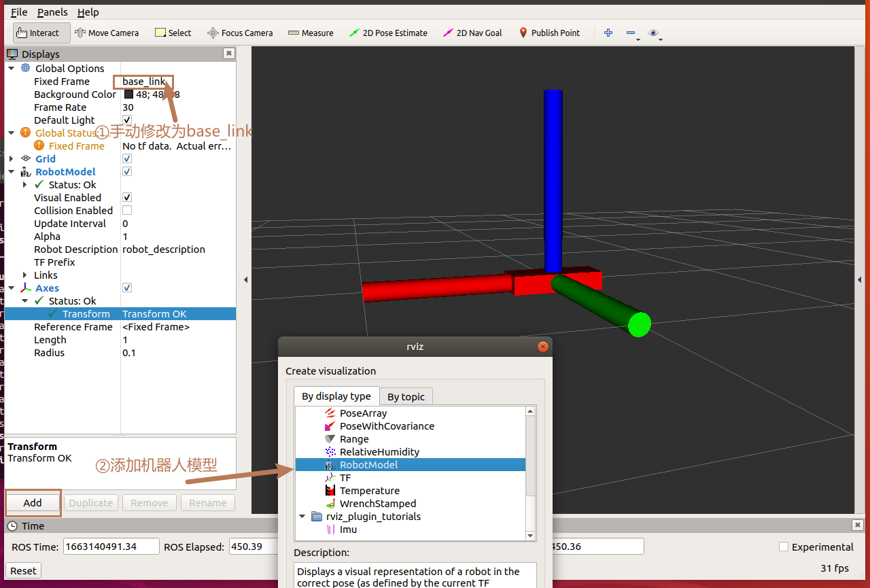Collapse the Global Status tree node
Image resolution: width=870 pixels, height=588 pixels.
tap(12, 133)
